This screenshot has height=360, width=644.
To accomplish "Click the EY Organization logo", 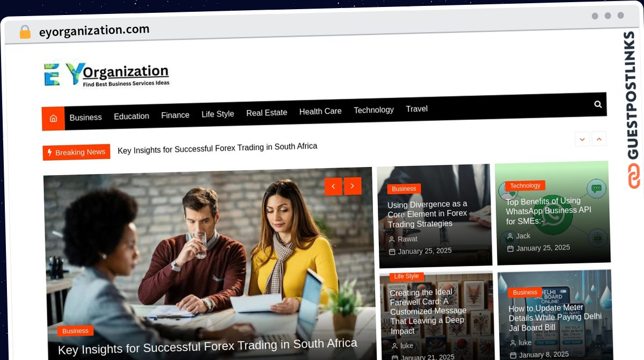I will tap(106, 75).
